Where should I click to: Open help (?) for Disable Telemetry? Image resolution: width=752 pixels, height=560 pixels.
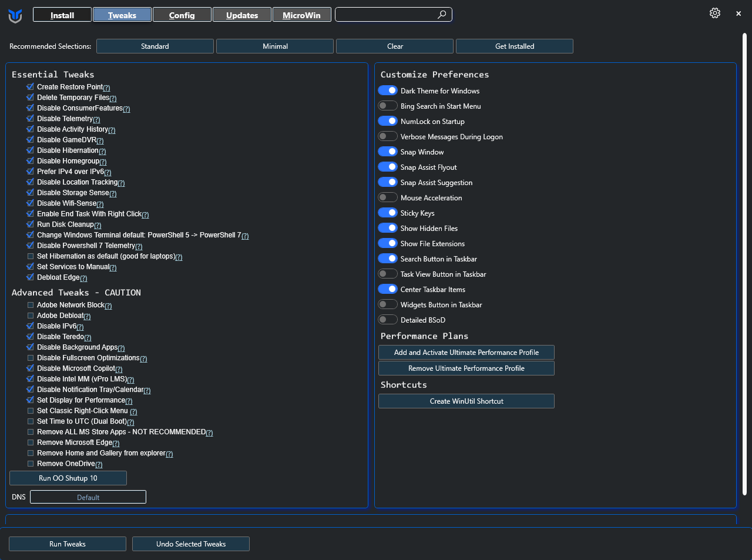96,119
